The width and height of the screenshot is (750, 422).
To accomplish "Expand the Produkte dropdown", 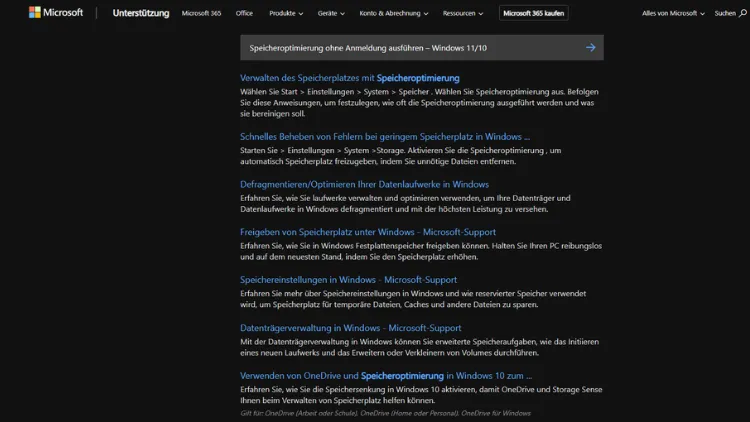I will 286,13.
